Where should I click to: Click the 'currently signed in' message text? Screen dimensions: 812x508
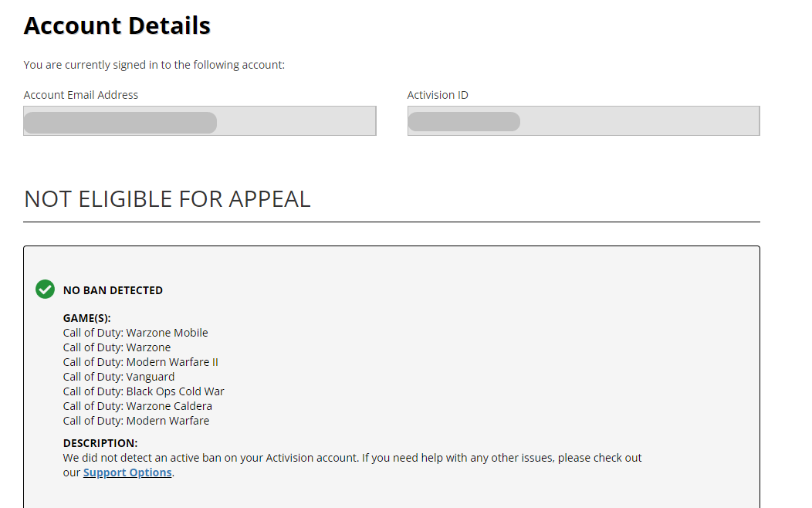point(154,65)
